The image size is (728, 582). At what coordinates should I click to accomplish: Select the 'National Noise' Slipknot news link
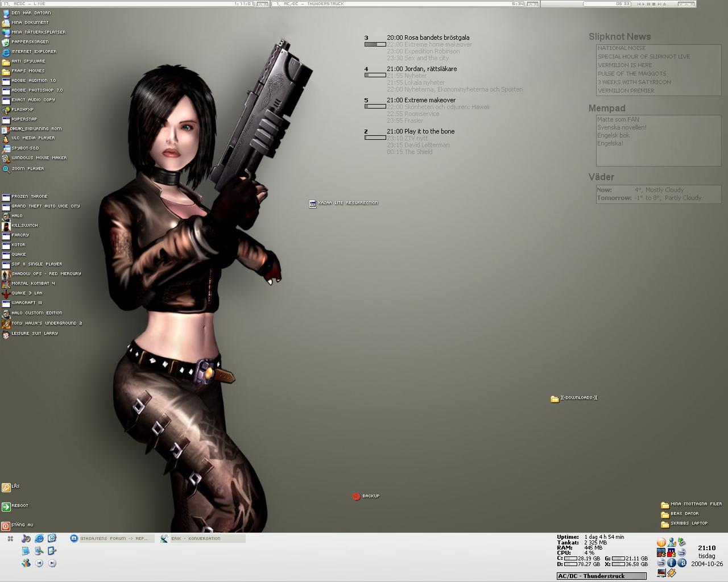pyautogui.click(x=622, y=48)
